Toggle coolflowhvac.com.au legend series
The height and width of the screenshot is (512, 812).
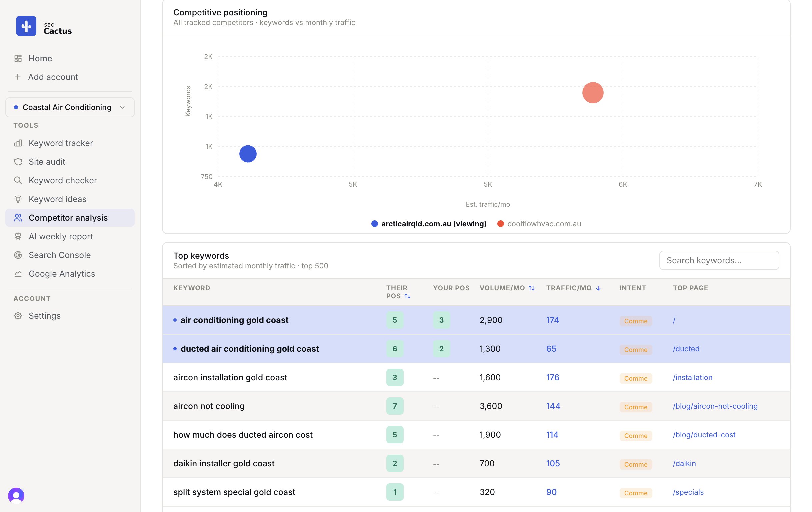tap(539, 224)
